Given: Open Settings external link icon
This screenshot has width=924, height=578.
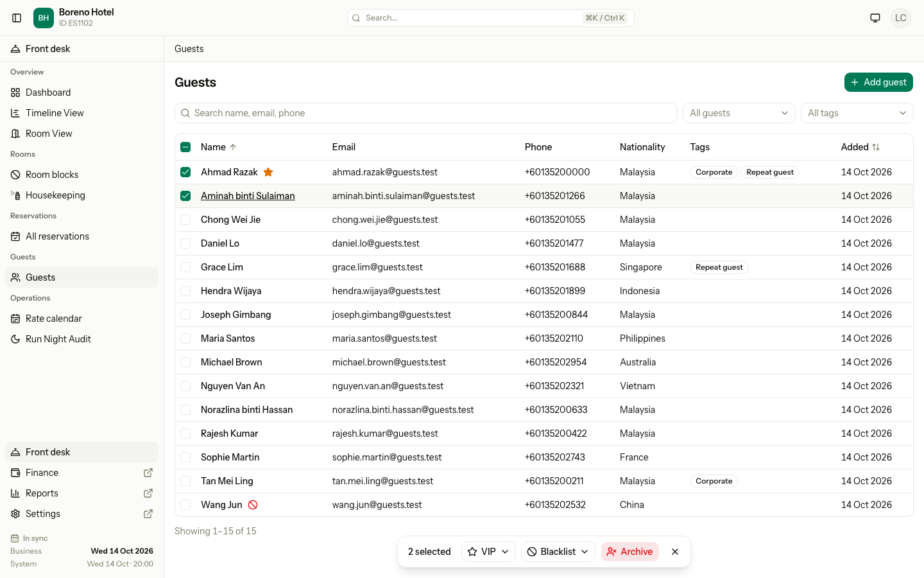Looking at the screenshot, I should 148,514.
